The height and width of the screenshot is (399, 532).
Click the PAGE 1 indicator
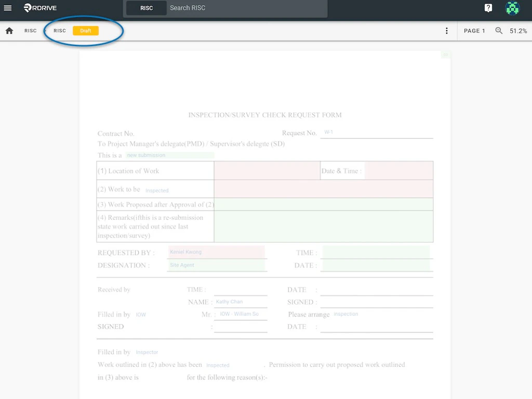[474, 31]
